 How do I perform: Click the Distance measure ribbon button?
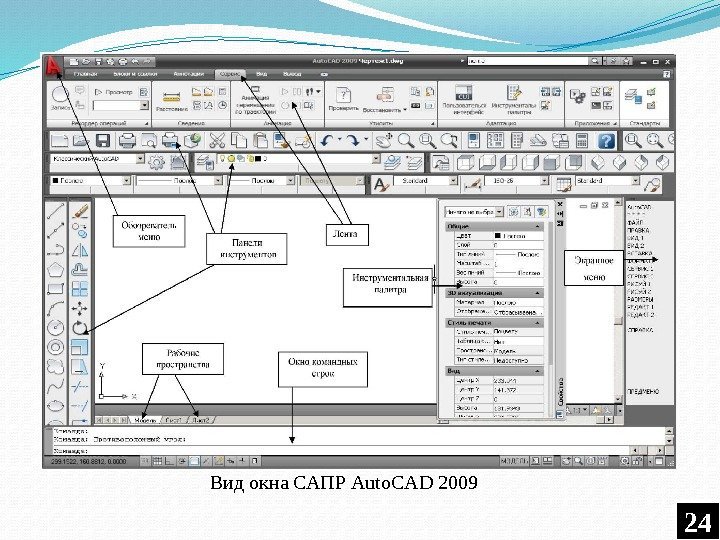[171, 101]
